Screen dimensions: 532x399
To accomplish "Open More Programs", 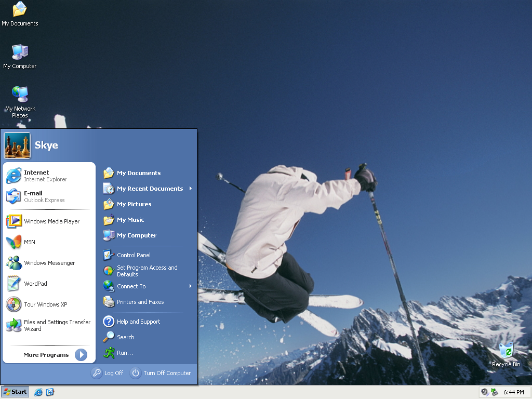I will point(47,355).
